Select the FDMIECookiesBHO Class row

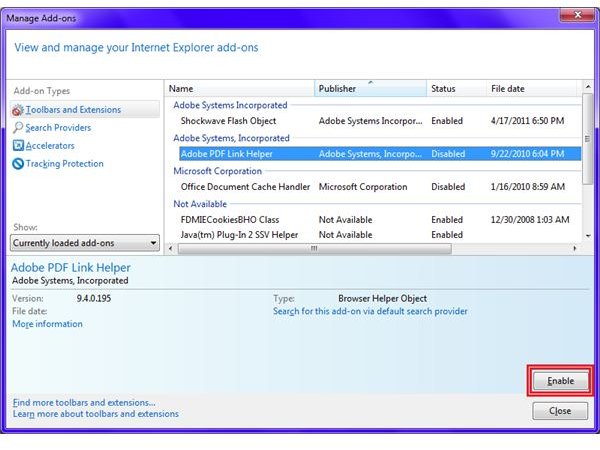(x=380, y=220)
